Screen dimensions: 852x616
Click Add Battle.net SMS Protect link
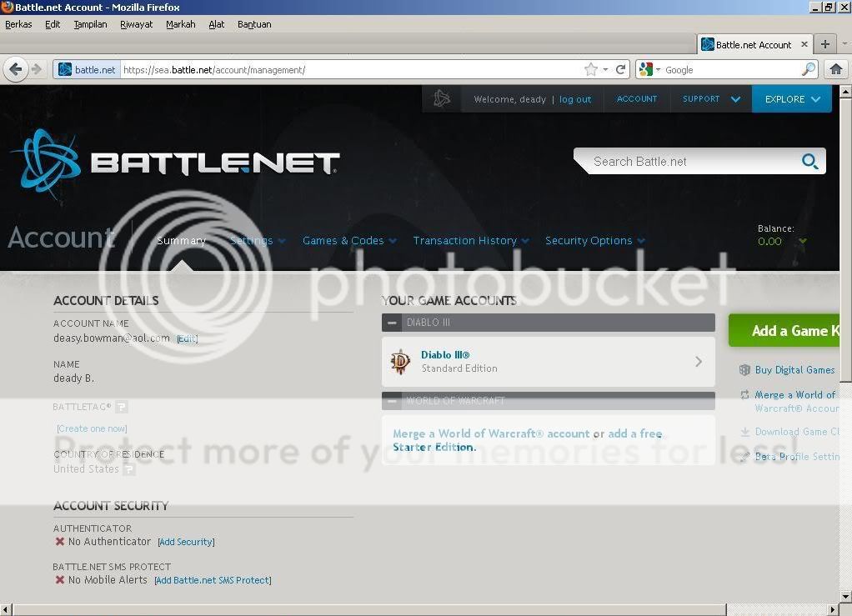point(213,580)
